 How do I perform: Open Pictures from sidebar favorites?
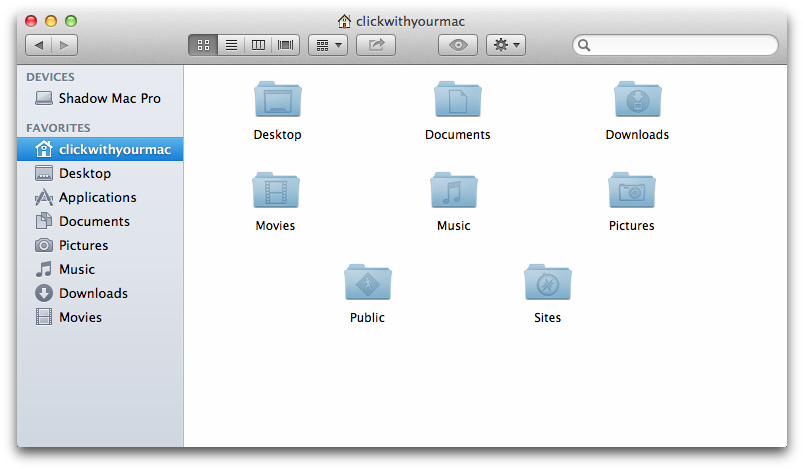pyautogui.click(x=100, y=245)
